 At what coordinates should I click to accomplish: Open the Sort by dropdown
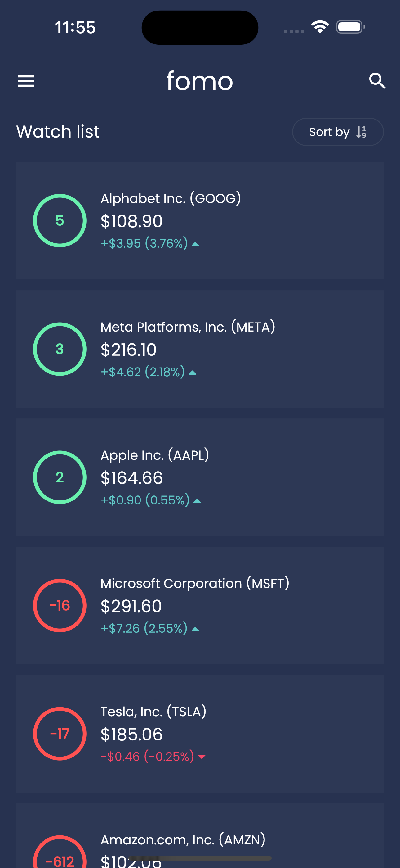pos(338,132)
